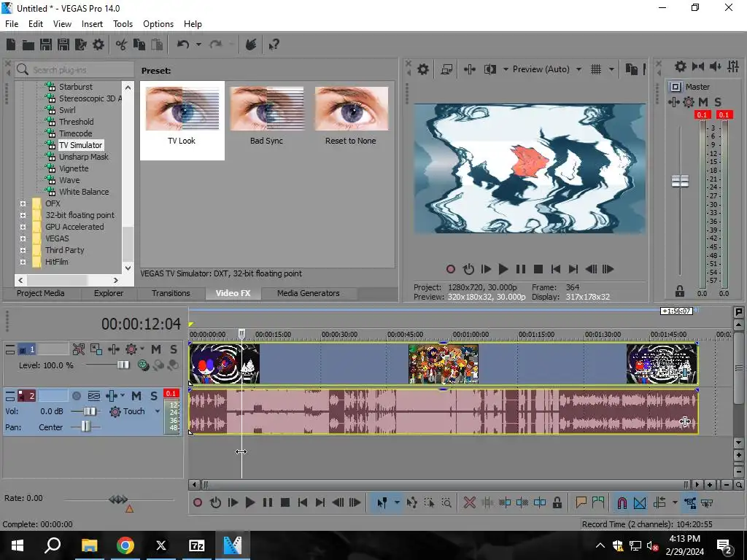The image size is (747, 560).
Task: Mute video track 1
Action: [x=156, y=349]
